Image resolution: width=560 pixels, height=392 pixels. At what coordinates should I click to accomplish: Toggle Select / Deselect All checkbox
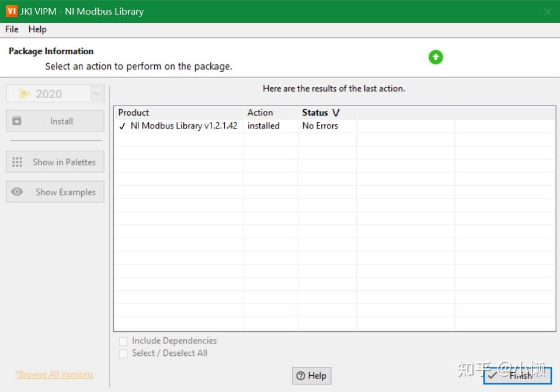click(x=123, y=353)
